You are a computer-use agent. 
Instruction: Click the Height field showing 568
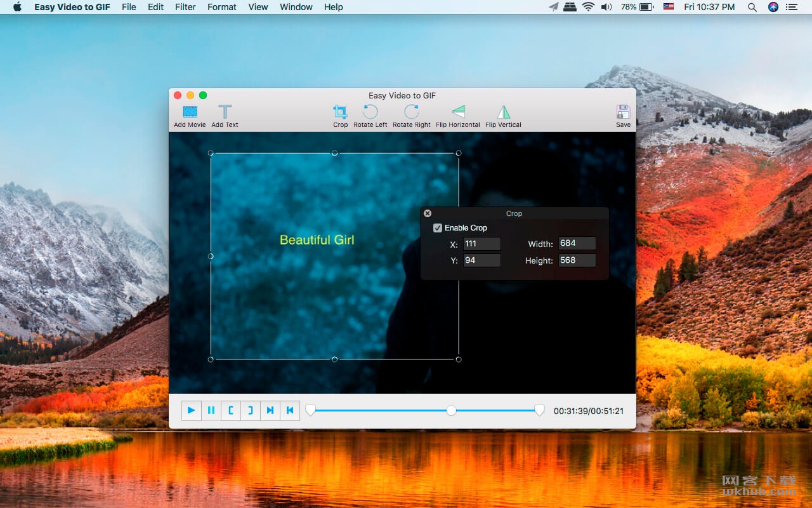point(577,260)
